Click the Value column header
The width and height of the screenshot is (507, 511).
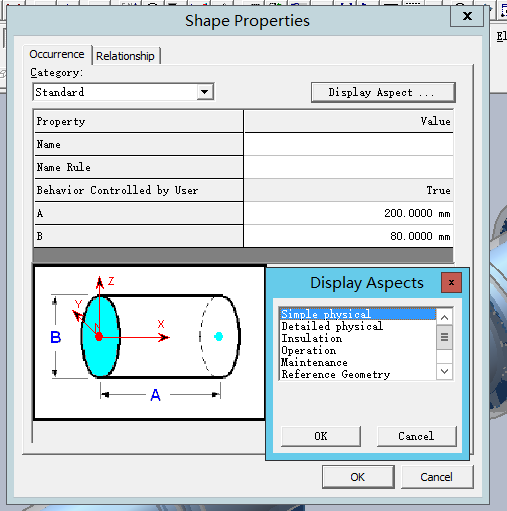tap(349, 121)
